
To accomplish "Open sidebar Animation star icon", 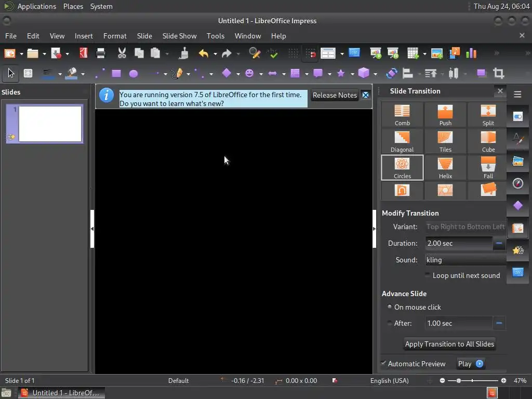I will point(518,250).
